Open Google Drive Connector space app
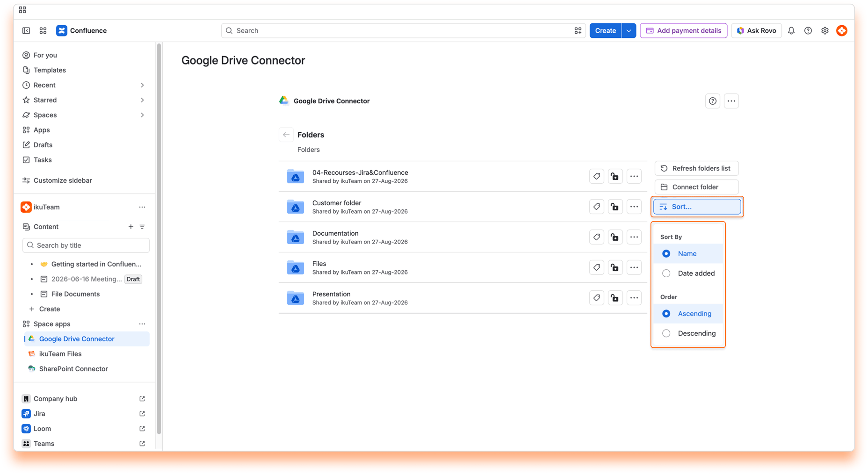 click(86, 339)
